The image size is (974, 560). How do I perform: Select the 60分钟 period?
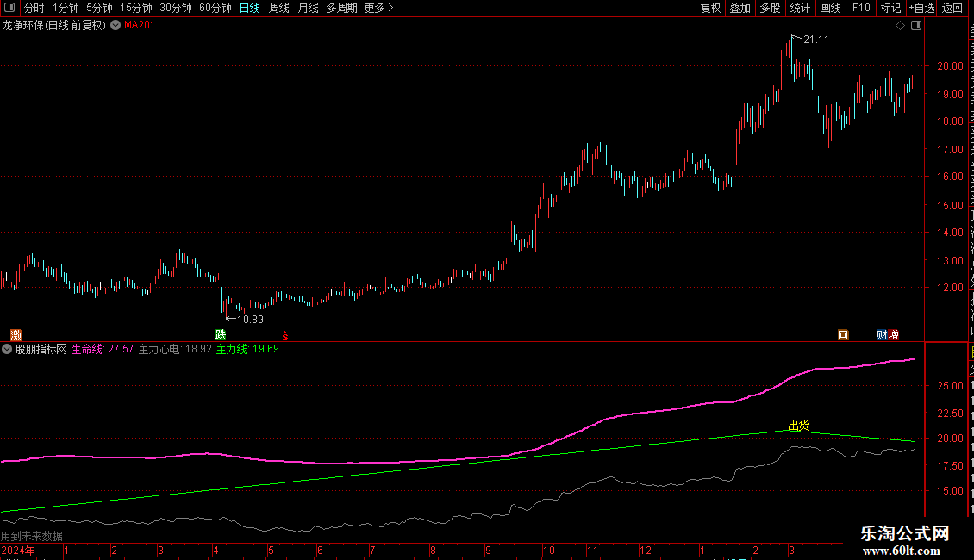tap(215, 8)
